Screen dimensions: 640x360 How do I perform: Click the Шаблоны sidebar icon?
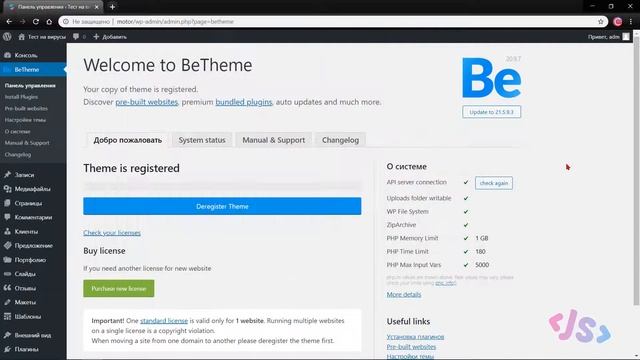(x=7, y=317)
